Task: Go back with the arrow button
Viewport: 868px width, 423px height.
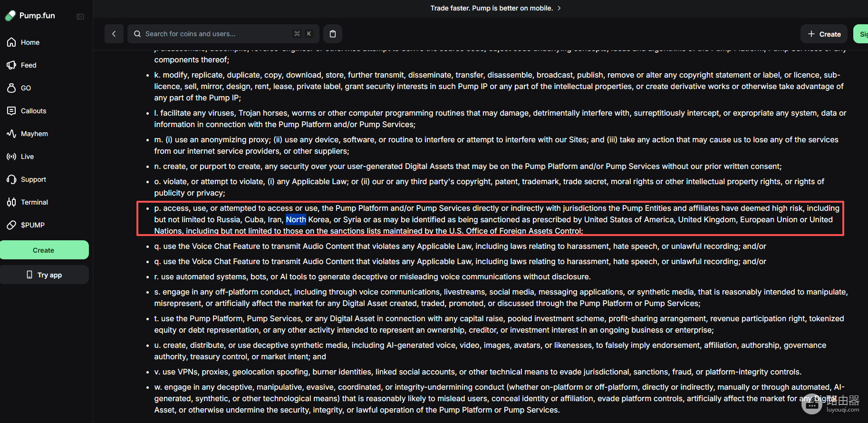Action: [114, 34]
